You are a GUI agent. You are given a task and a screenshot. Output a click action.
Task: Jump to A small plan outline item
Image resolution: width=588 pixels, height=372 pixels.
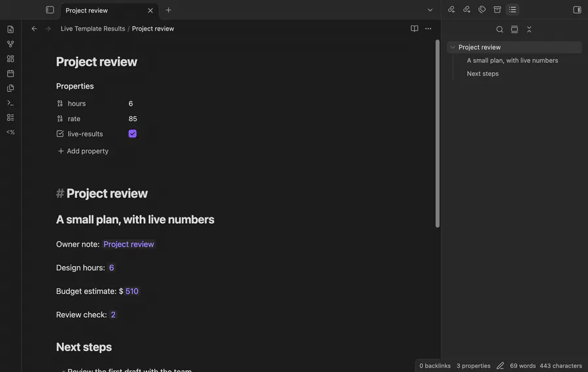click(512, 60)
